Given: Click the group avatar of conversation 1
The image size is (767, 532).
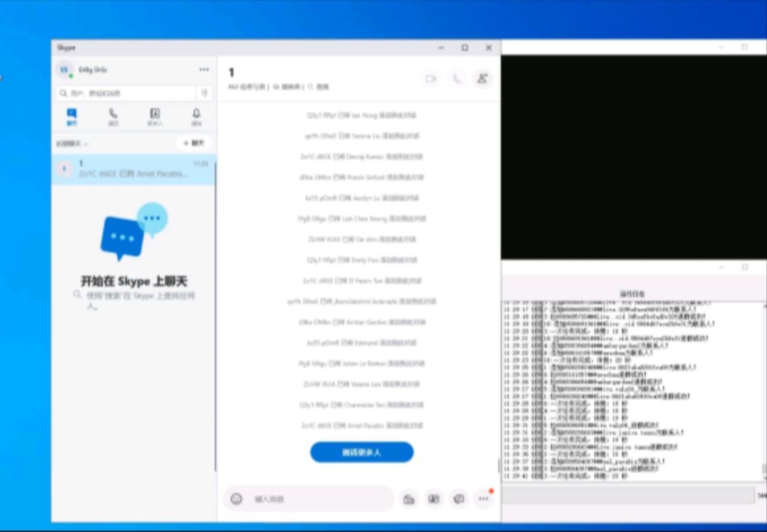Looking at the screenshot, I should pos(64,169).
